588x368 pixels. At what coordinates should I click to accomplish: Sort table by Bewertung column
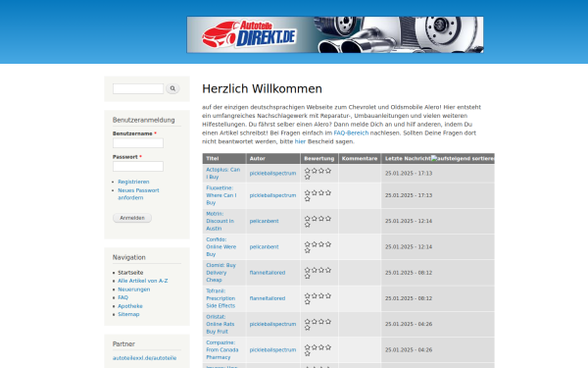click(319, 158)
